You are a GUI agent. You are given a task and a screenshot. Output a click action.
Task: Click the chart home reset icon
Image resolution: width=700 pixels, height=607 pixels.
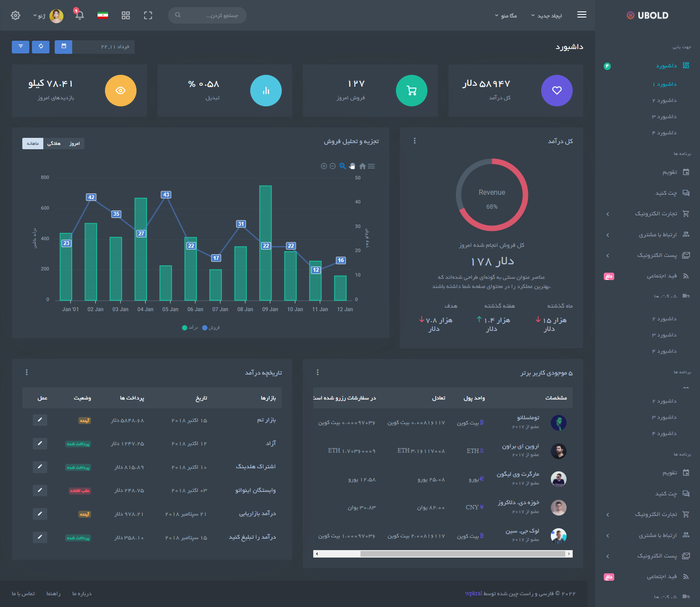362,166
